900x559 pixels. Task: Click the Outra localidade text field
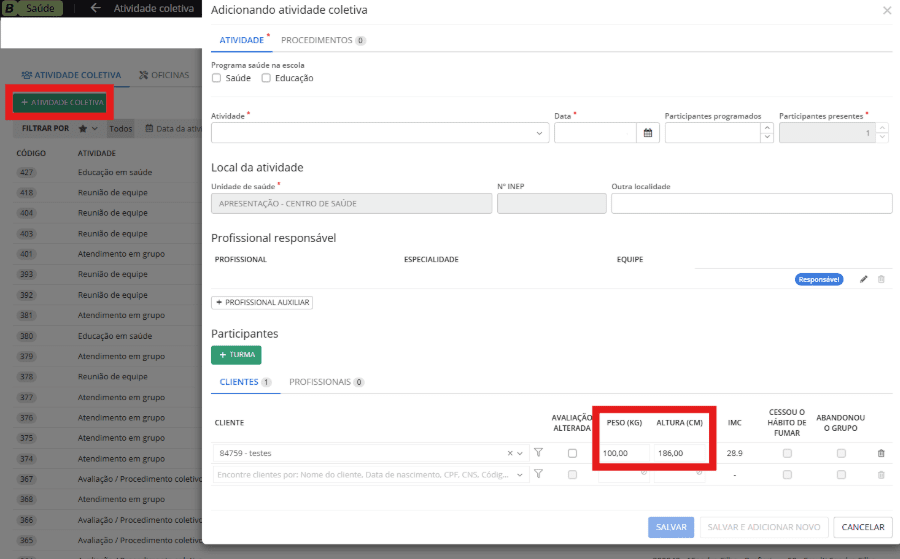(x=751, y=203)
